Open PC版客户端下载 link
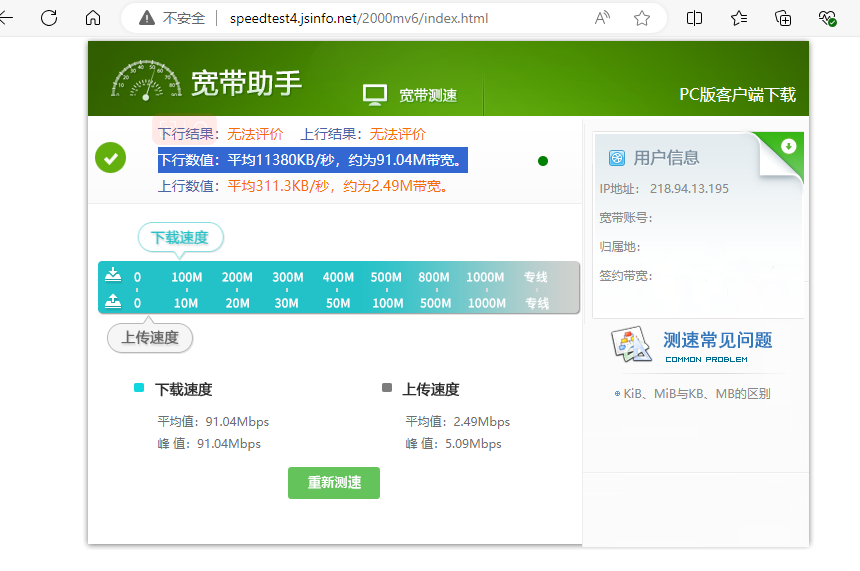This screenshot has height=571, width=860. [x=737, y=95]
